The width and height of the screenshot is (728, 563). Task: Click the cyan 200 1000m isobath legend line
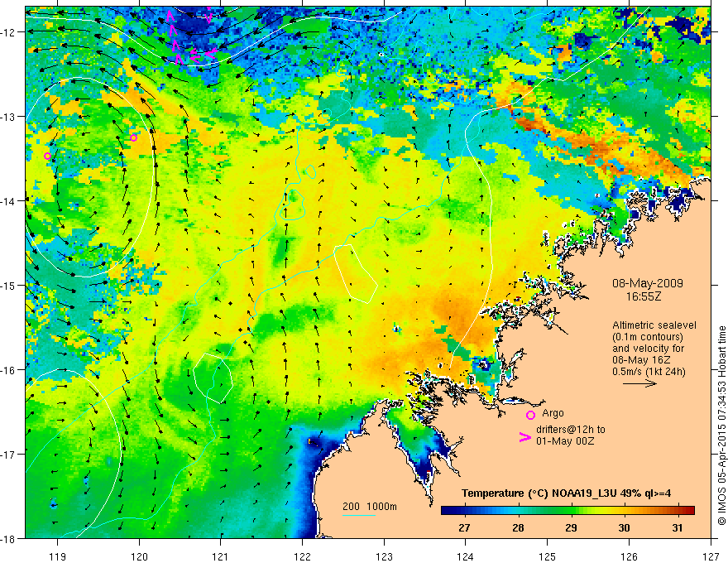click(x=359, y=515)
